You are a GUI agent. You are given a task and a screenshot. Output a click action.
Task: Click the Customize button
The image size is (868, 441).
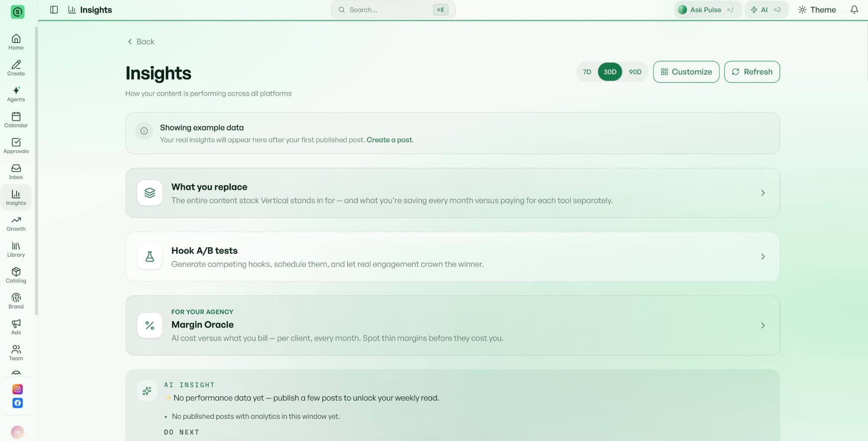(686, 72)
